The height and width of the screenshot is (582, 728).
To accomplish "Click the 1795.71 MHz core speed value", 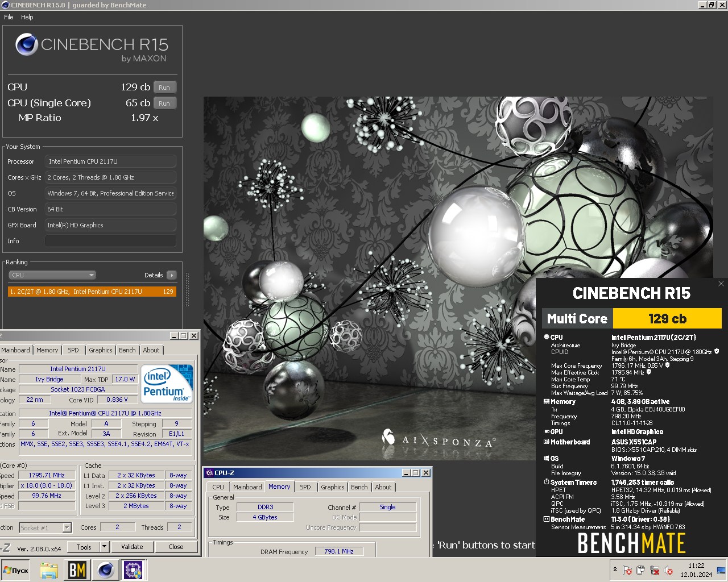I will [x=47, y=475].
